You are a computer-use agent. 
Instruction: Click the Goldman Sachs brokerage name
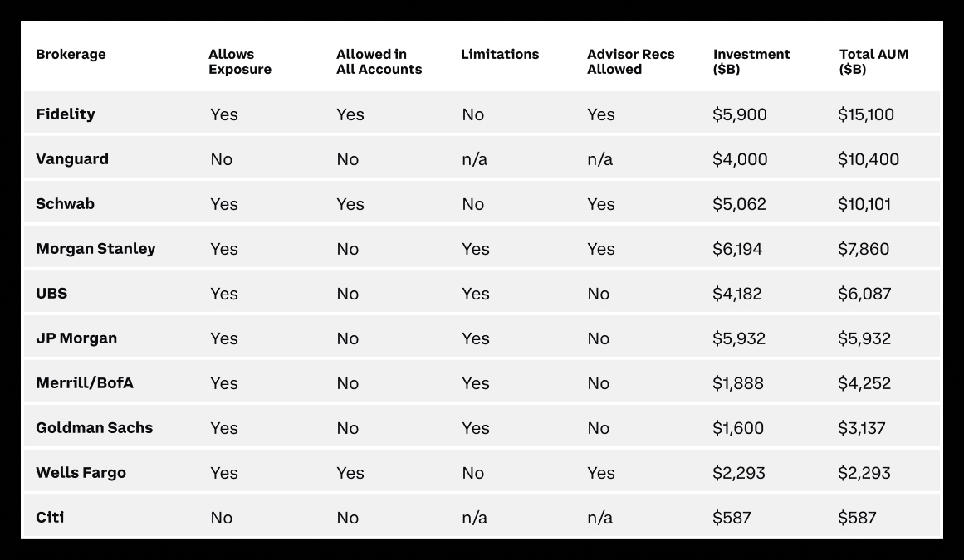(x=94, y=428)
